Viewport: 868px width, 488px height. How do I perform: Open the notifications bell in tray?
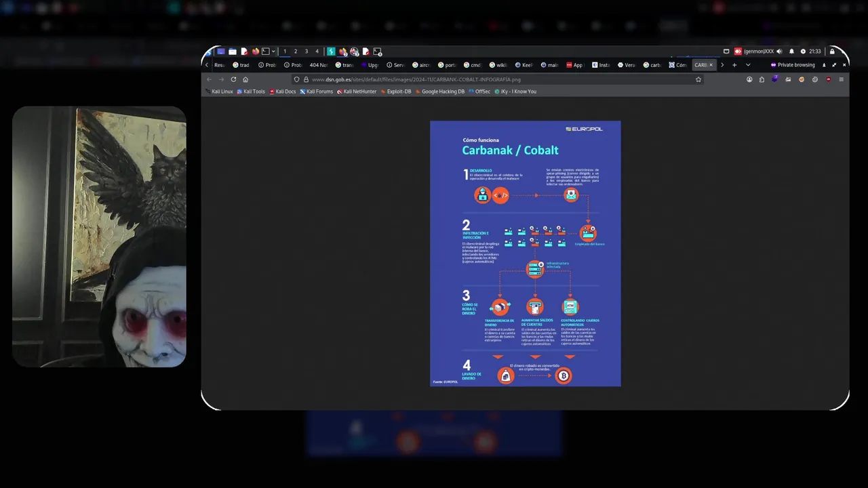tap(791, 52)
